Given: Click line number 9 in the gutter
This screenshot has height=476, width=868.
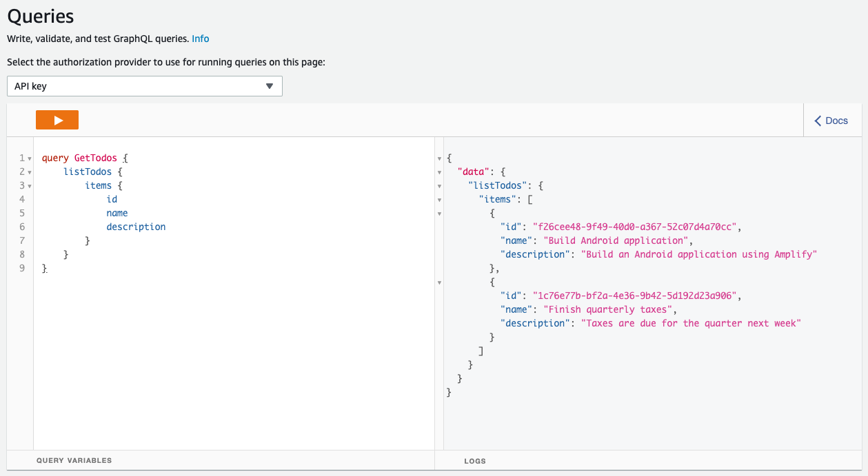Looking at the screenshot, I should 22,268.
